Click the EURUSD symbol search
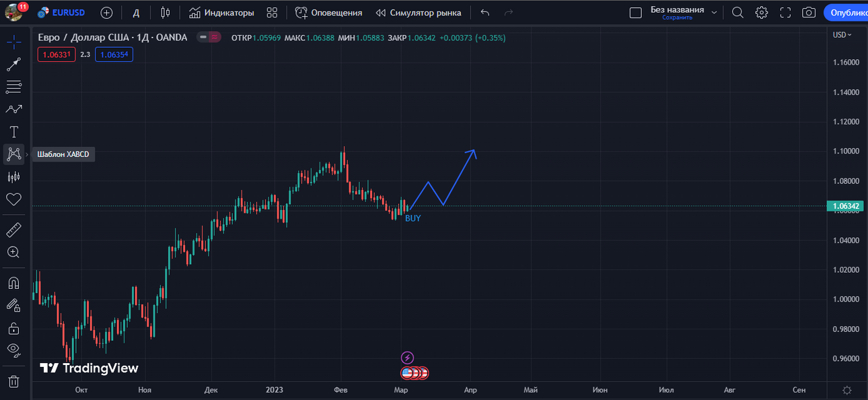 [61, 13]
